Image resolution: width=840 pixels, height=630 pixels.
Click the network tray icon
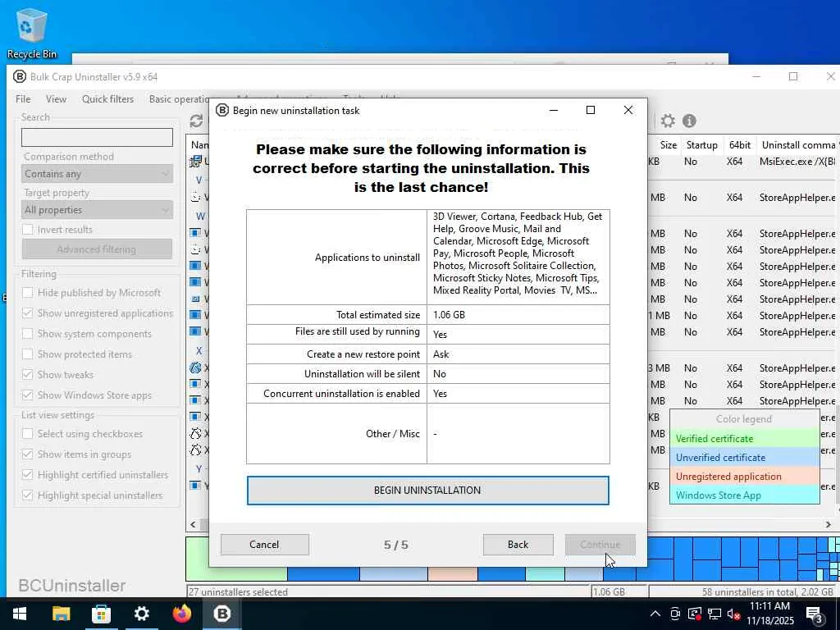coord(714,614)
